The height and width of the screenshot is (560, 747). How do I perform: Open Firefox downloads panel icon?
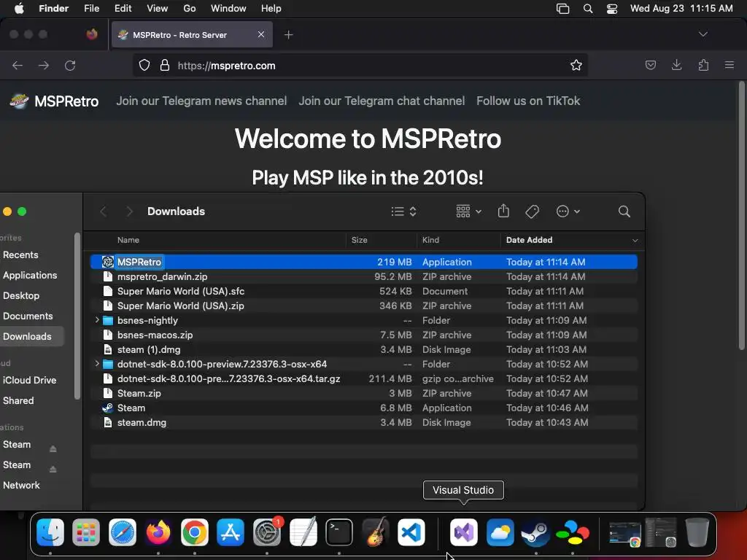coord(676,65)
